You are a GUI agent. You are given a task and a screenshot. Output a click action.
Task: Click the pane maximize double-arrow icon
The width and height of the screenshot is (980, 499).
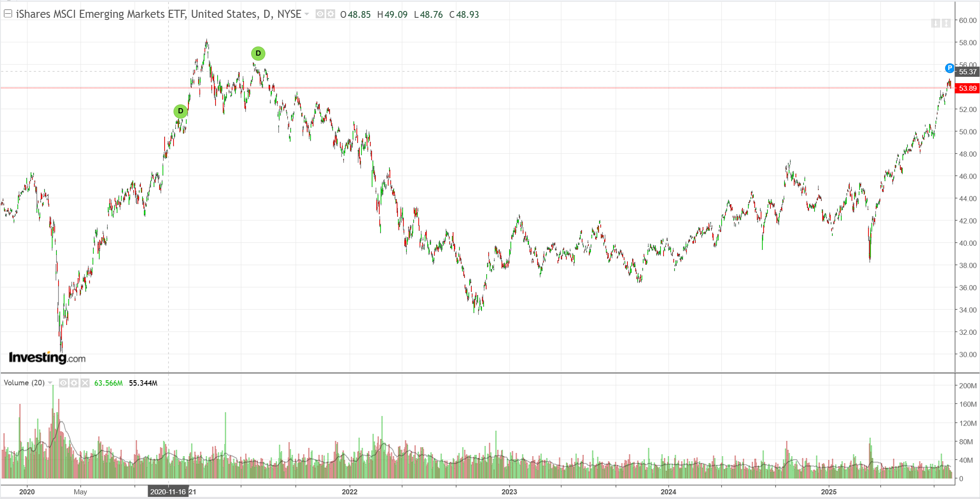point(946,23)
